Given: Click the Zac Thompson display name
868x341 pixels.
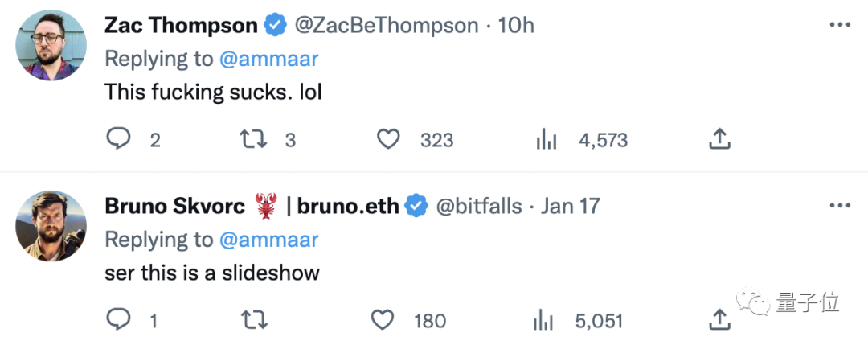Looking at the screenshot, I should point(181,26).
